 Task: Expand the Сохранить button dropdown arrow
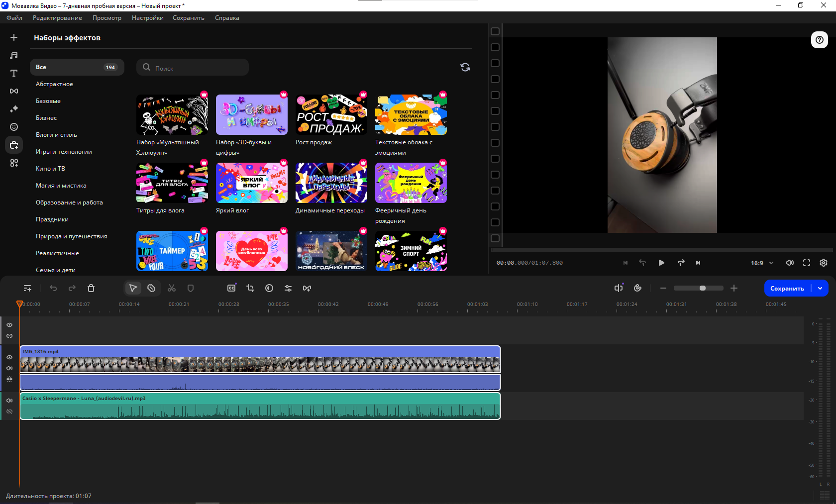pyautogui.click(x=820, y=288)
